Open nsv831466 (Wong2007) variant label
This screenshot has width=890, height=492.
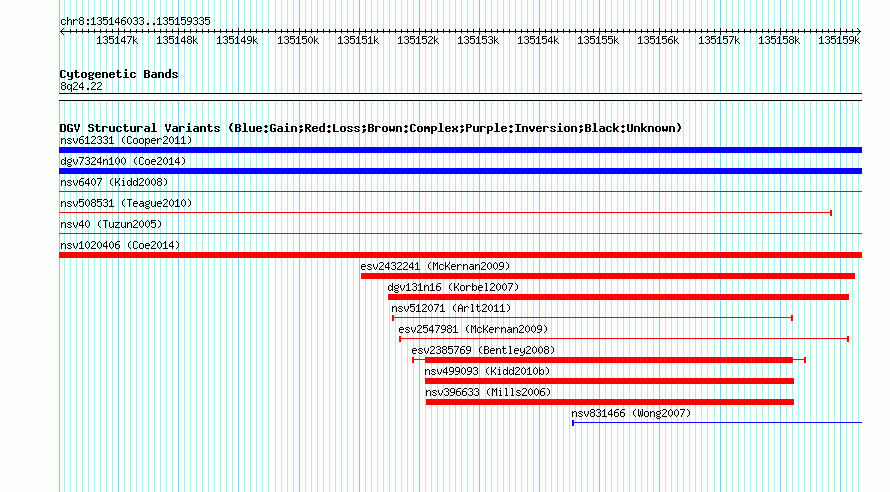point(631,413)
